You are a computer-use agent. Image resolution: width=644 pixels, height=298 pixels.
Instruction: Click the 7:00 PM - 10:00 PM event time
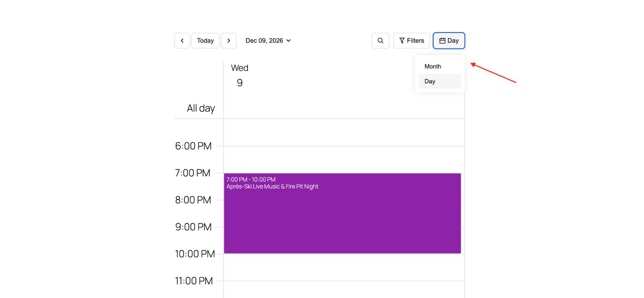point(251,179)
